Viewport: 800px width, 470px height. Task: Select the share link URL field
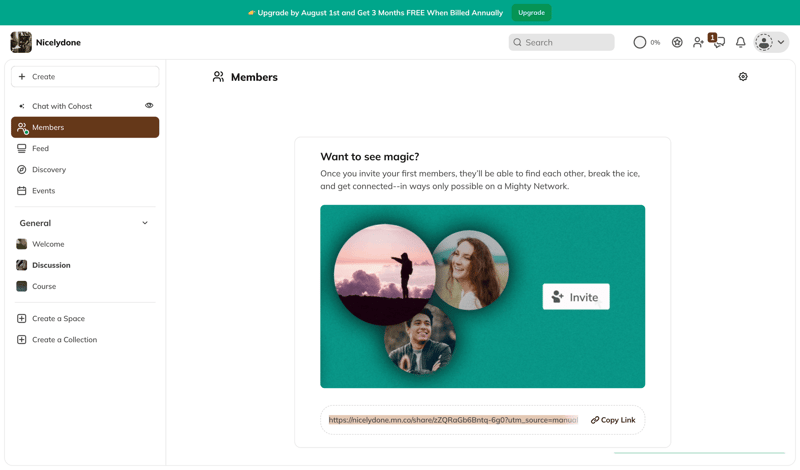[x=453, y=420]
